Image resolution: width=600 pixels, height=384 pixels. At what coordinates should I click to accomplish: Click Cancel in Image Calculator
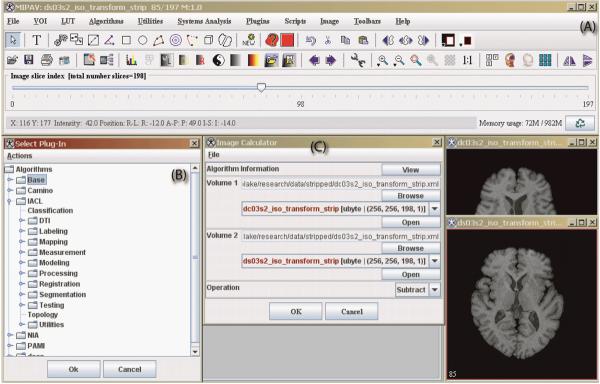tap(352, 311)
